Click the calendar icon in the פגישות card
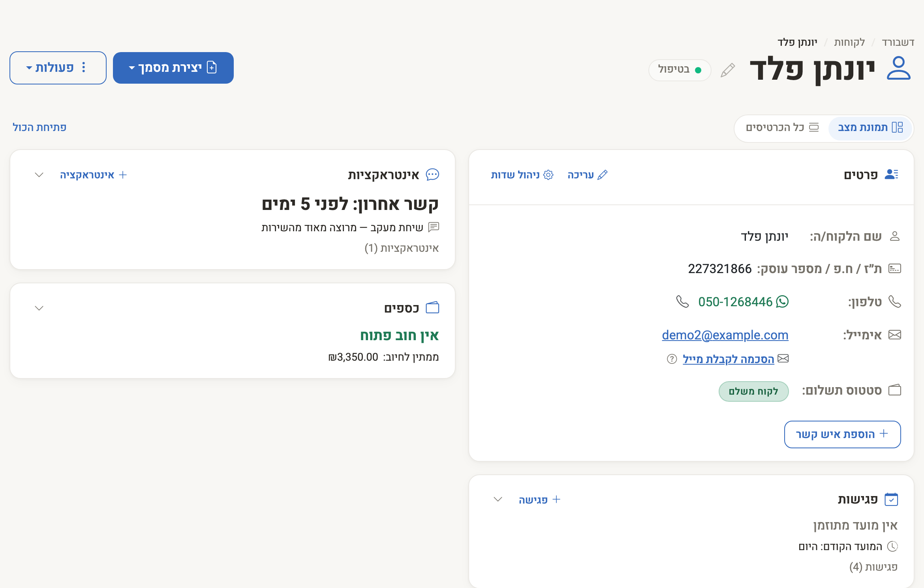The width and height of the screenshot is (924, 588). [x=891, y=499]
